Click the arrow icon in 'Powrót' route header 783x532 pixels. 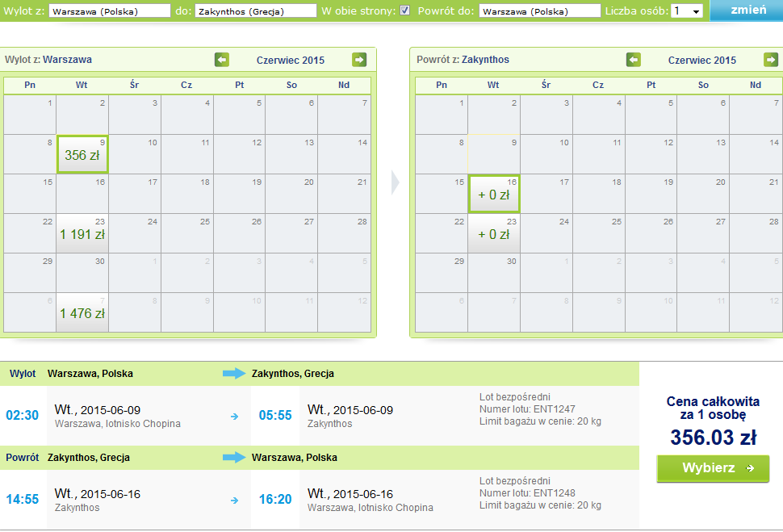(234, 457)
